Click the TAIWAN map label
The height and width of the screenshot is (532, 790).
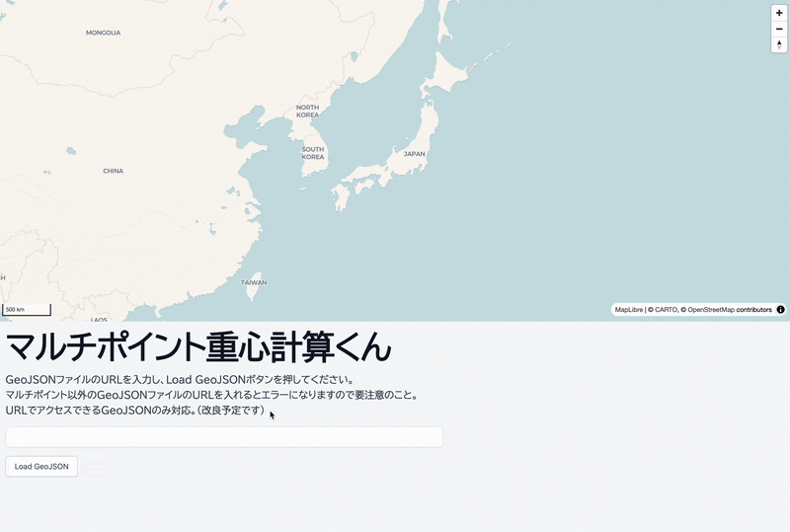(x=254, y=282)
